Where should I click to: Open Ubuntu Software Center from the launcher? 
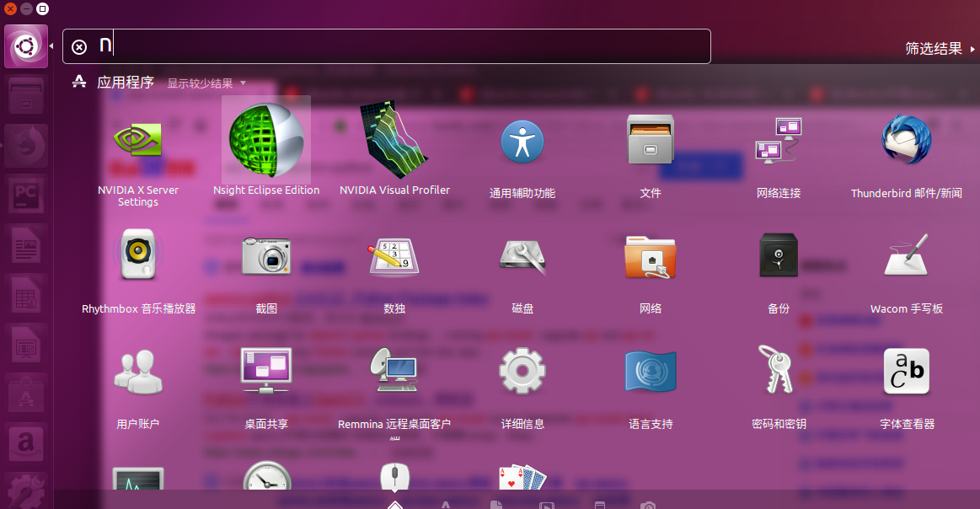point(26,394)
